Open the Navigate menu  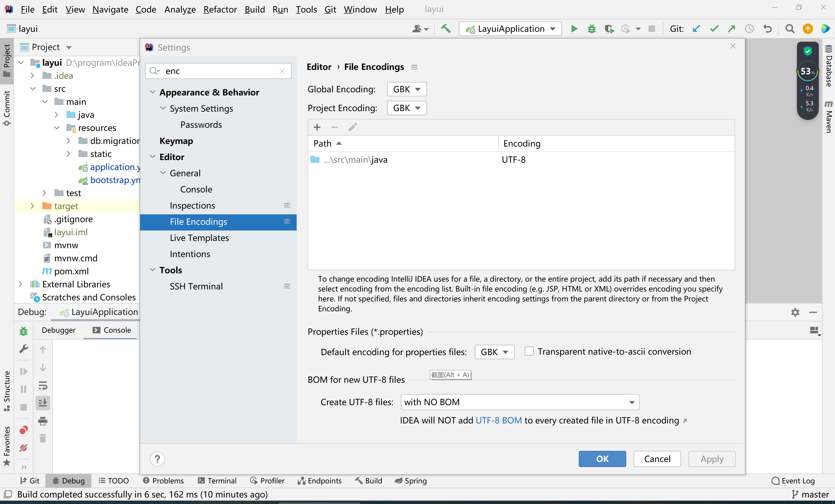(110, 9)
